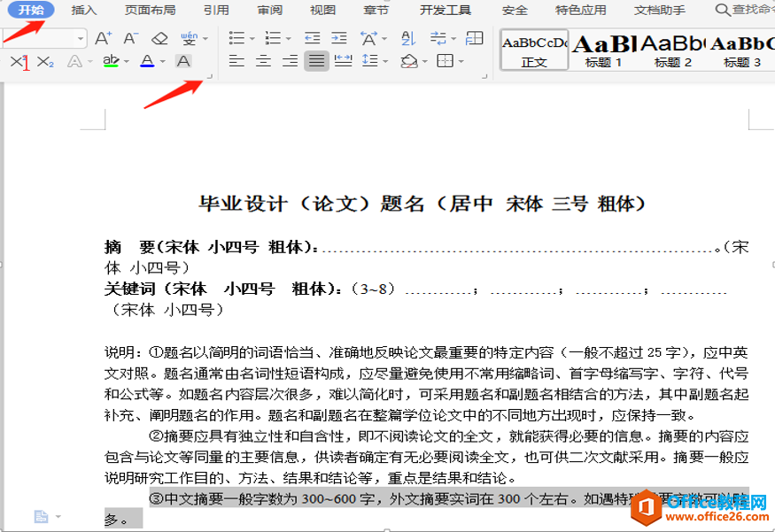Open the 开发工具 tab
Image resolution: width=775 pixels, height=532 pixels.
point(446,10)
